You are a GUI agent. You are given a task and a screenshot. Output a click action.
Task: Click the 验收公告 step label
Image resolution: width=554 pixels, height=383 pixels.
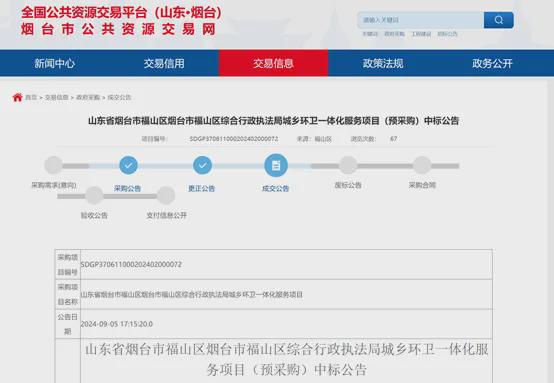(x=94, y=216)
